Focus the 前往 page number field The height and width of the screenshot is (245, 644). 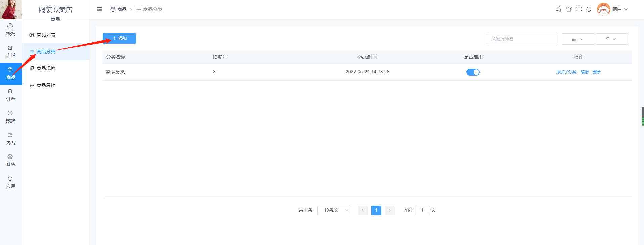tap(422, 210)
